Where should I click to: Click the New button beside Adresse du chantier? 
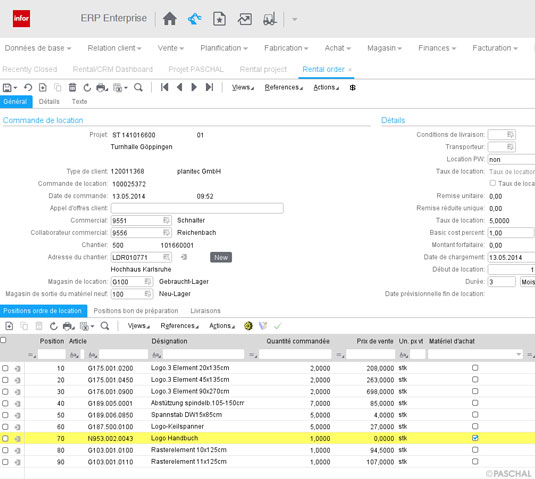point(221,257)
